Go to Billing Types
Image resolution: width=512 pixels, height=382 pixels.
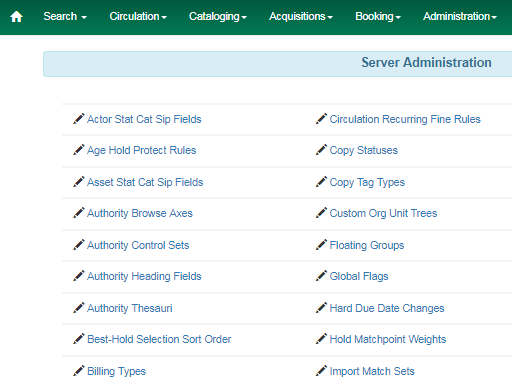point(116,371)
